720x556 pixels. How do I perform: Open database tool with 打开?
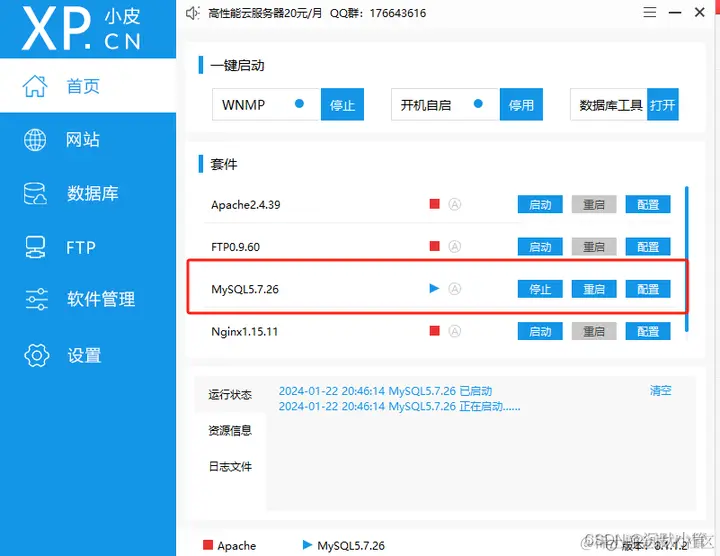pyautogui.click(x=663, y=105)
